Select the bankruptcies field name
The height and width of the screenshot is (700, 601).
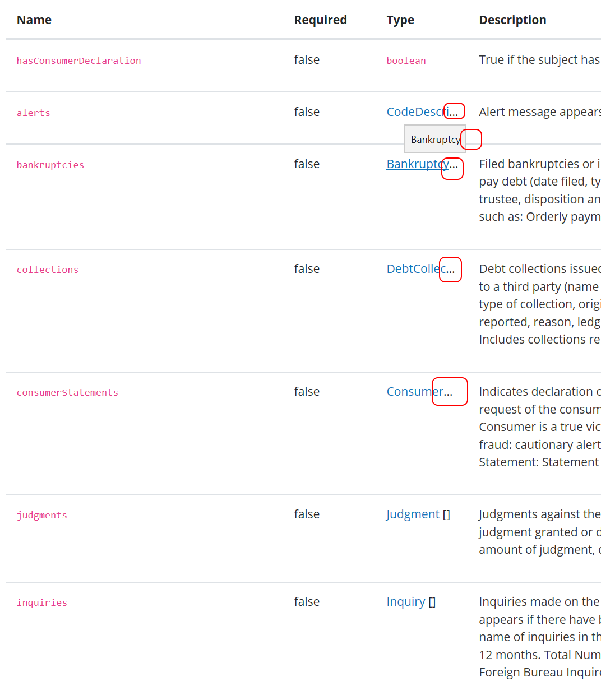pyautogui.click(x=50, y=165)
